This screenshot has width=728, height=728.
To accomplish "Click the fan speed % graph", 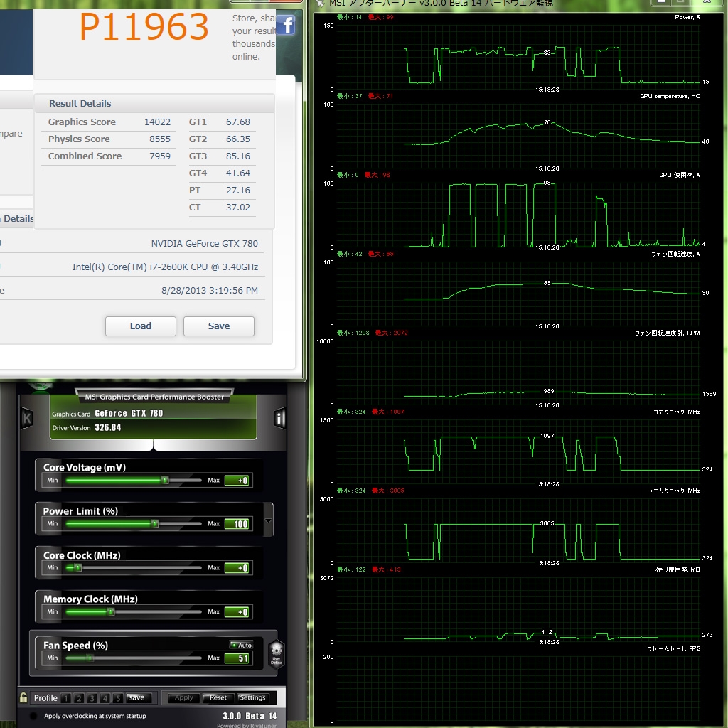I will click(x=518, y=294).
